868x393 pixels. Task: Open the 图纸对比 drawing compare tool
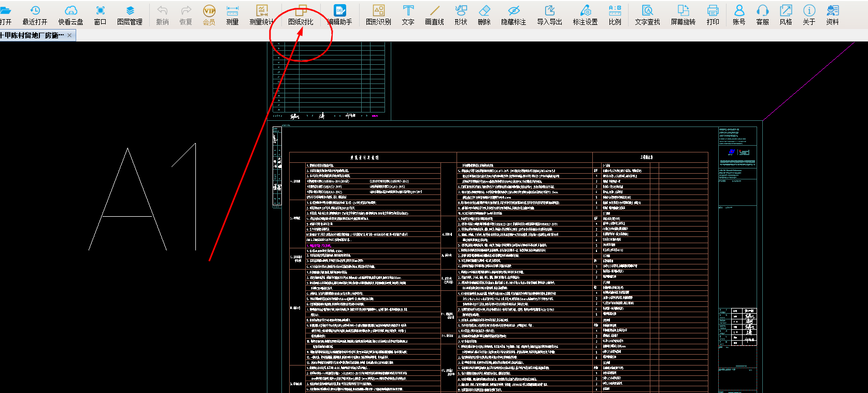301,15
